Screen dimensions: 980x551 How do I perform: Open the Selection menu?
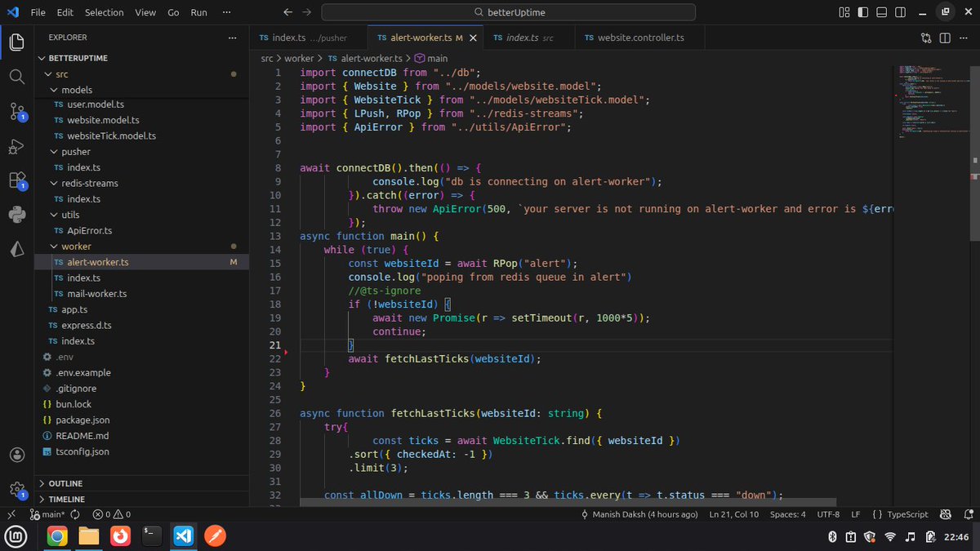[x=104, y=12]
